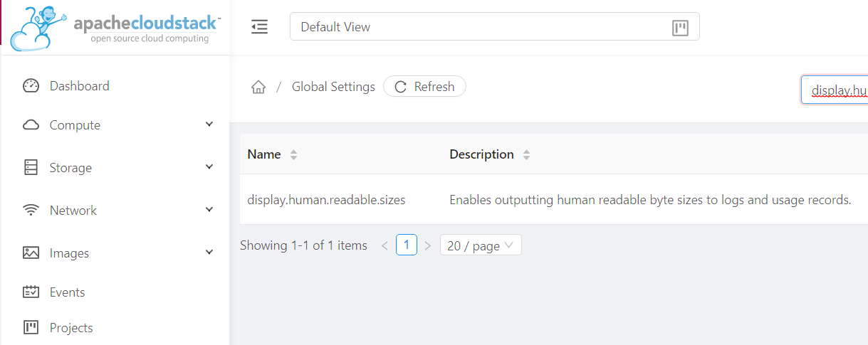This screenshot has height=345, width=868.
Task: Expand the Storage menu chevron
Action: pyautogui.click(x=209, y=167)
